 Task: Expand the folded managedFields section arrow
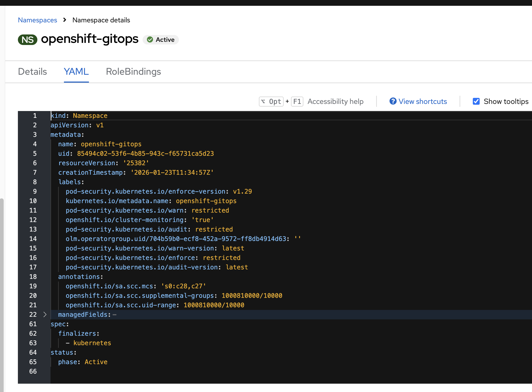[x=45, y=315]
